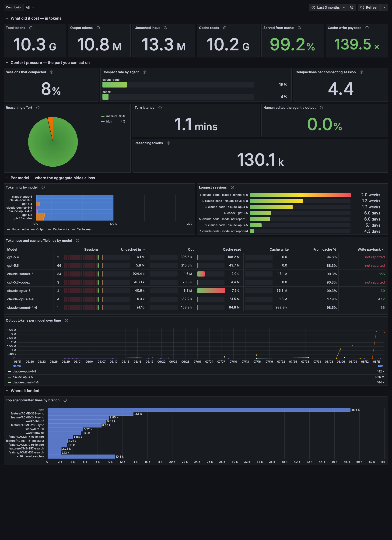Click the claude-code compact rate bar
392x540 pixels.
coord(115,85)
